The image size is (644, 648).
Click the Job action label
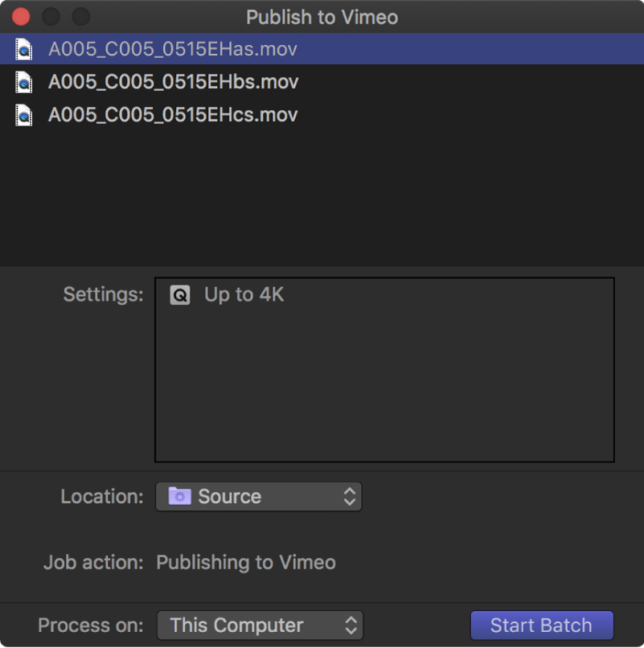(93, 562)
